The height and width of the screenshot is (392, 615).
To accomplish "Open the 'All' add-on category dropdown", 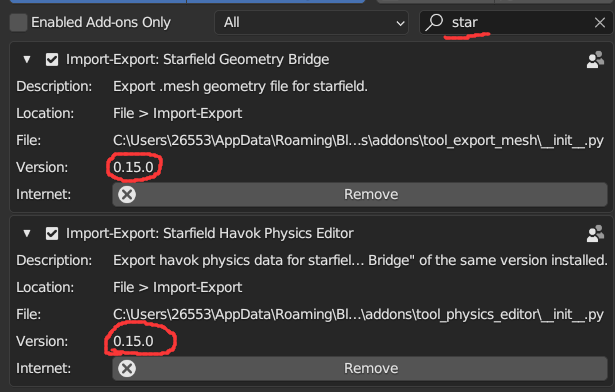I will [x=311, y=22].
